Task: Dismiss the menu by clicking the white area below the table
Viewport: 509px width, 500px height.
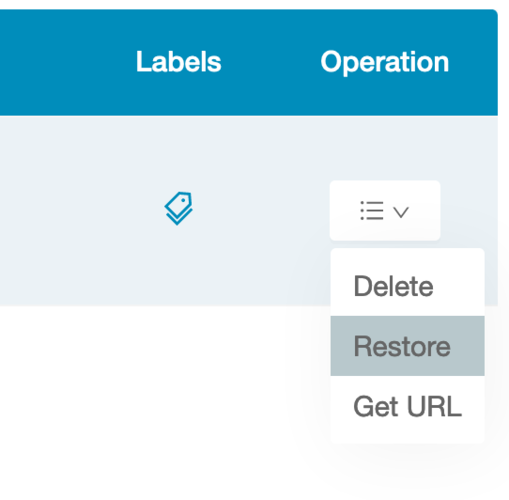Action: click(150, 400)
